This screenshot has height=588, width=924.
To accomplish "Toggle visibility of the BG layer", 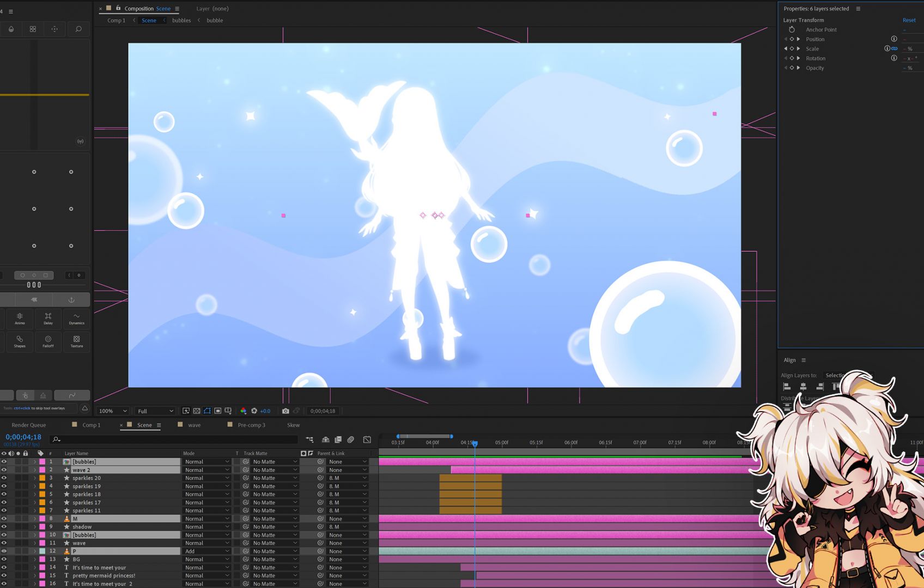I will [x=4, y=559].
